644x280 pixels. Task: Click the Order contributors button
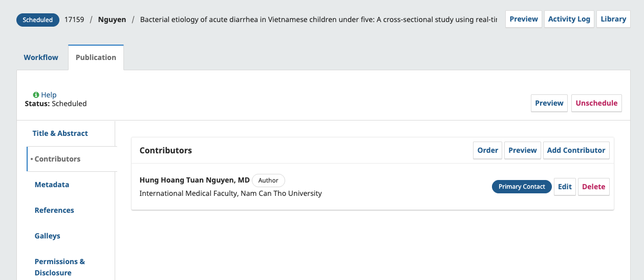[487, 150]
